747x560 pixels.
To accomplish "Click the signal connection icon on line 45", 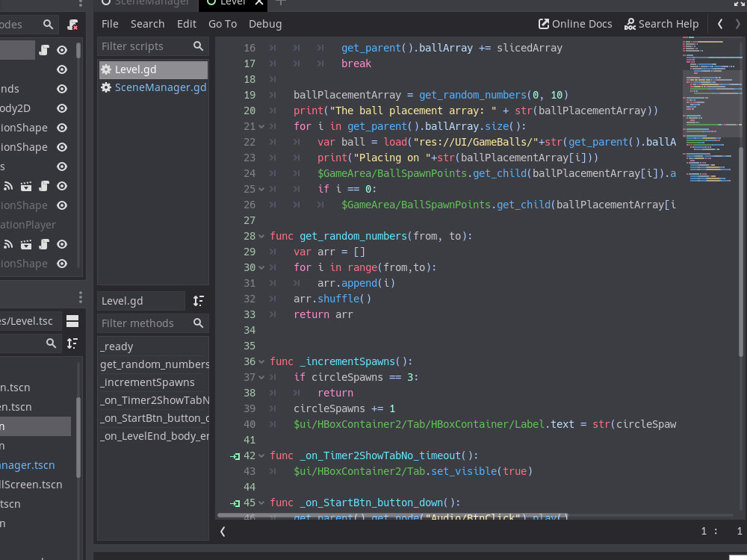I will pyautogui.click(x=235, y=503).
